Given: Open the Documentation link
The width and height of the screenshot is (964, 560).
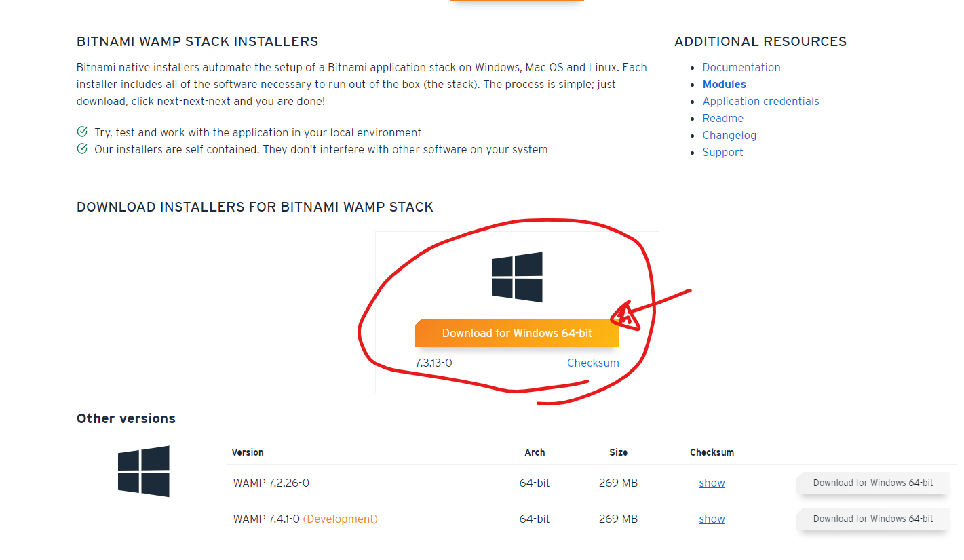Looking at the screenshot, I should click(741, 67).
